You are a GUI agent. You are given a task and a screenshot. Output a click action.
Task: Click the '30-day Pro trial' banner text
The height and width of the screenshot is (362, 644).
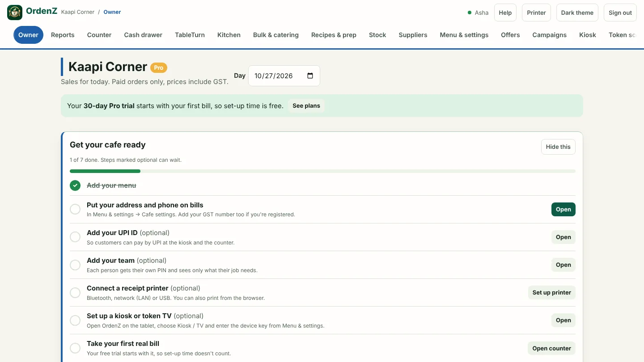click(109, 106)
